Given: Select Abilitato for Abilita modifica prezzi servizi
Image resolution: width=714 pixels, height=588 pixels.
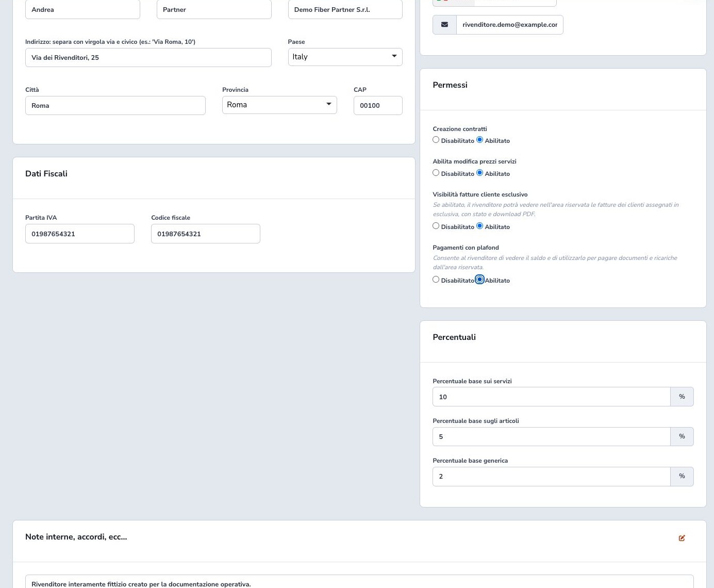Looking at the screenshot, I should pyautogui.click(x=480, y=173).
